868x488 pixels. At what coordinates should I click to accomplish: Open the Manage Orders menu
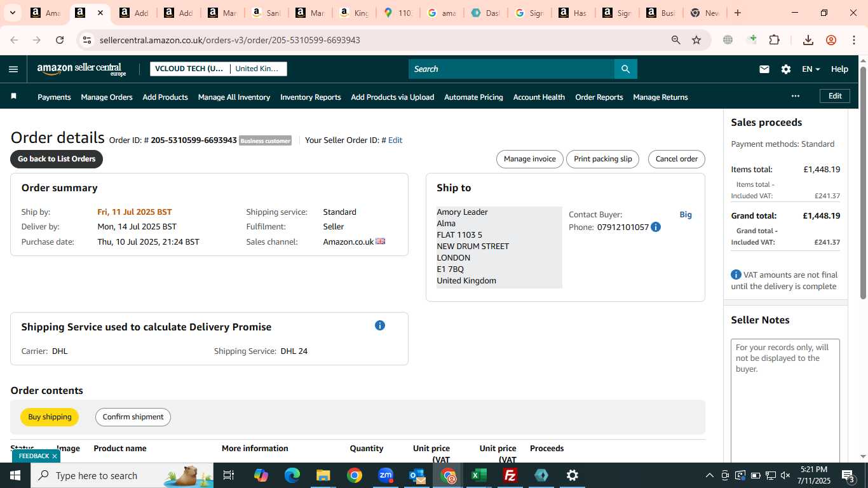pos(107,97)
